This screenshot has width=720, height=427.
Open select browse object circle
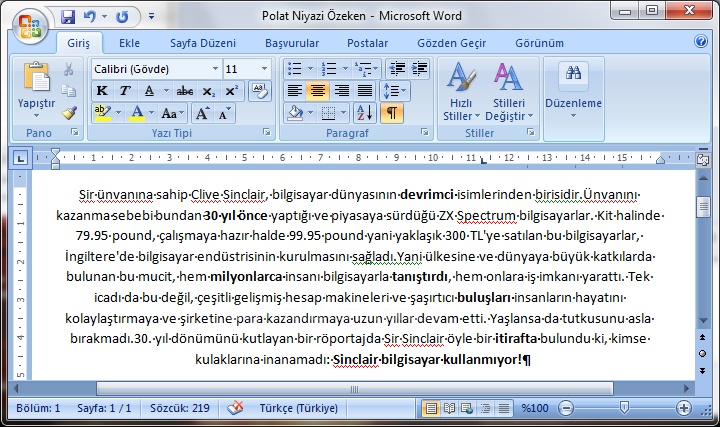[x=703, y=354]
